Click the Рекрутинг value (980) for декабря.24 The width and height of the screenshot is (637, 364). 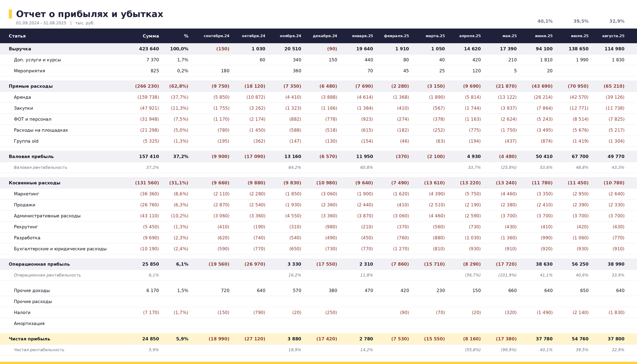pos(331,227)
